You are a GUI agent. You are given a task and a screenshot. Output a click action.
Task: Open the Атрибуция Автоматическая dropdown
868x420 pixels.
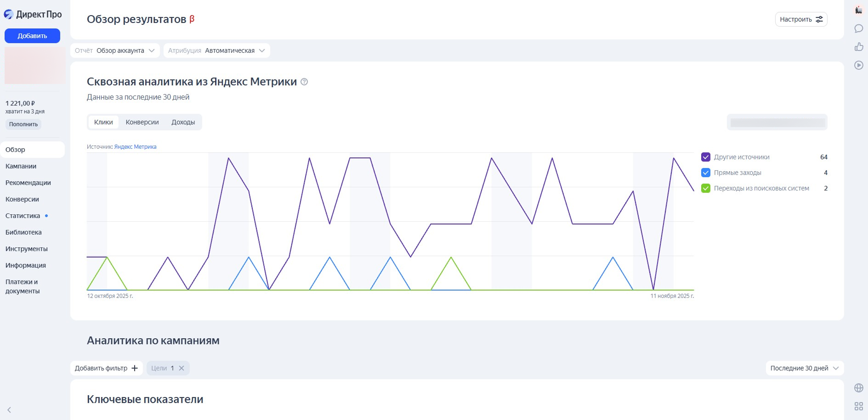[x=216, y=50]
